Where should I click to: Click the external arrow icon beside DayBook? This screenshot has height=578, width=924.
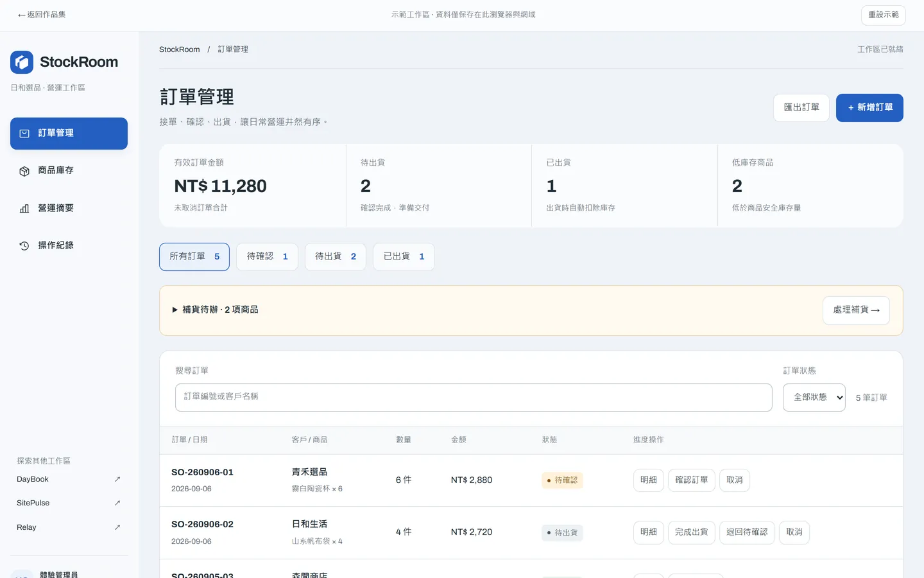tap(117, 479)
